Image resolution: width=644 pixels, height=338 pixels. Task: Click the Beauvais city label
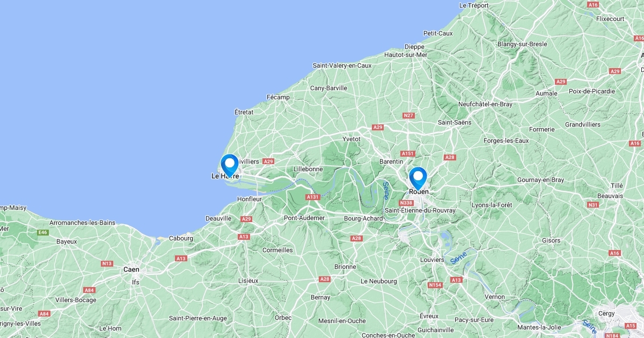(x=610, y=196)
